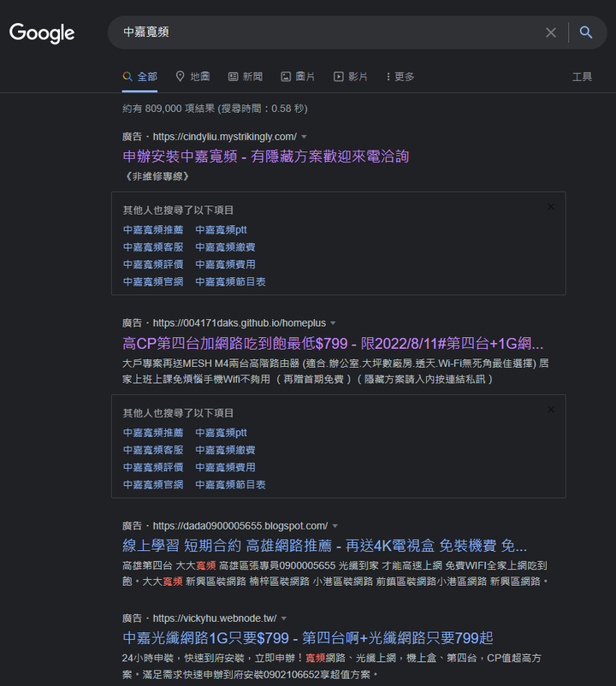Click the https://004171daks.github.io/homeplus ad URL
The height and width of the screenshot is (686, 616).
240,323
